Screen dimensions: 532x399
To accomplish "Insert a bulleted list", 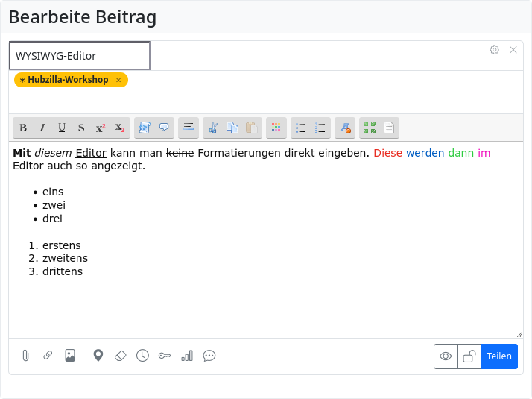I will pos(301,128).
